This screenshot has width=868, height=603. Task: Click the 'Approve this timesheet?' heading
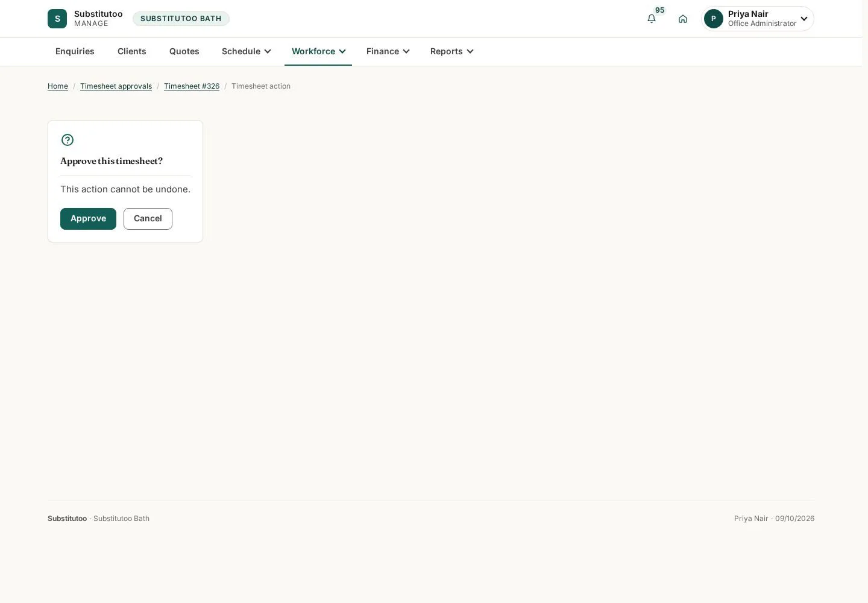[x=112, y=161]
